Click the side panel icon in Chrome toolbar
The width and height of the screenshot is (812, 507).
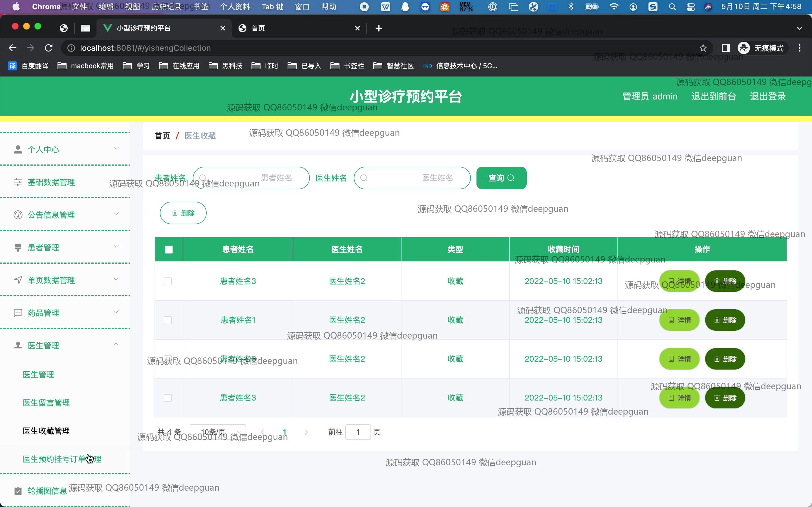coord(725,48)
